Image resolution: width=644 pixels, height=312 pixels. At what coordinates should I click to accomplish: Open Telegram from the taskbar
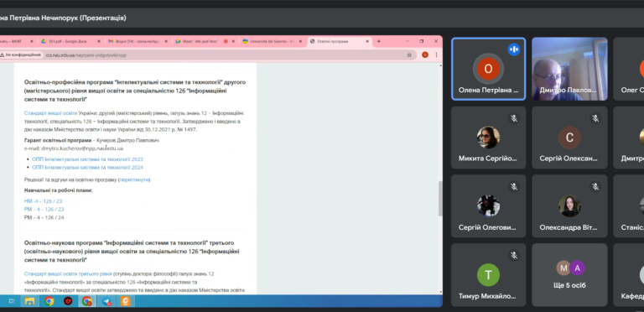[106, 301]
